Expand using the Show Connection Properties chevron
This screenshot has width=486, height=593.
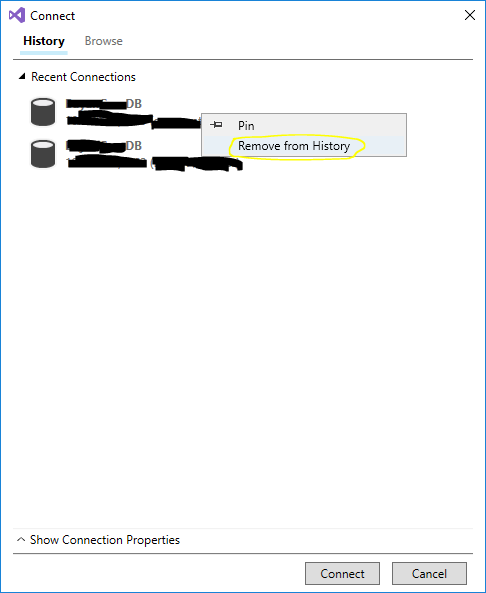click(21, 539)
